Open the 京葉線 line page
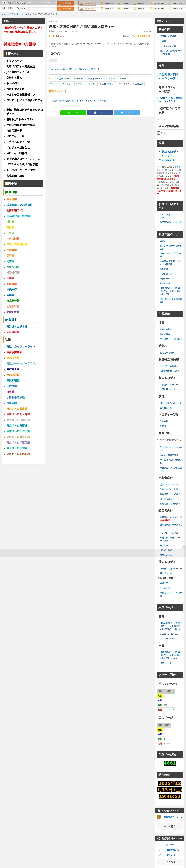Screen dimensions: 186x868 pos(10,278)
